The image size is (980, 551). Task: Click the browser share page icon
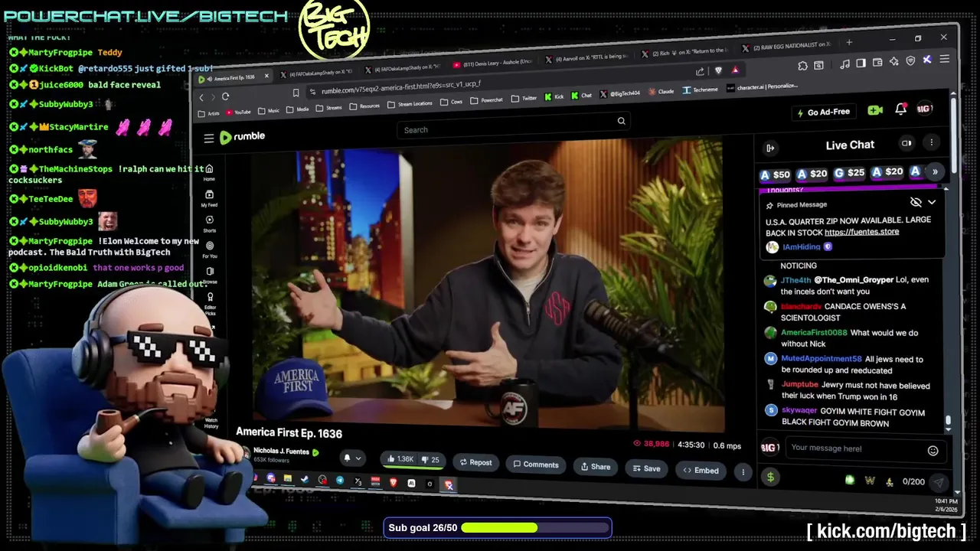tap(699, 71)
